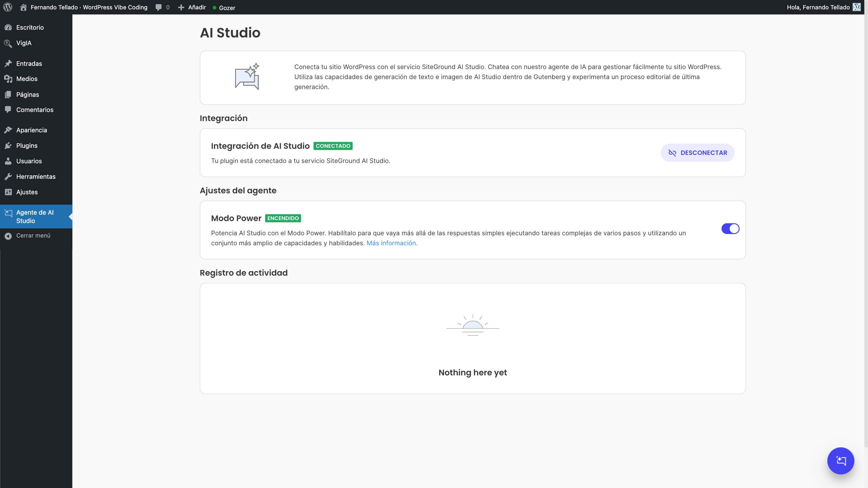Click the WordPress logo in admin bar

pyautogui.click(x=7, y=7)
